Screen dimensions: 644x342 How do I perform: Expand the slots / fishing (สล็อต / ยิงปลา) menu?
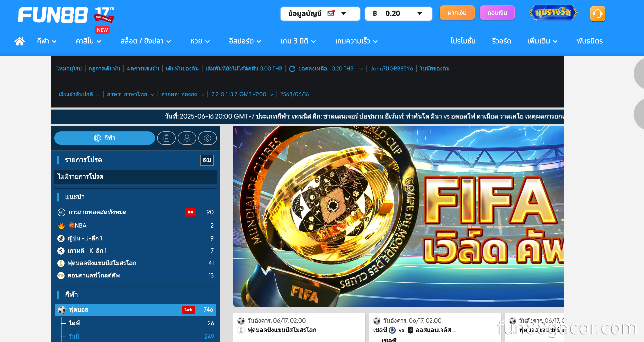146,41
